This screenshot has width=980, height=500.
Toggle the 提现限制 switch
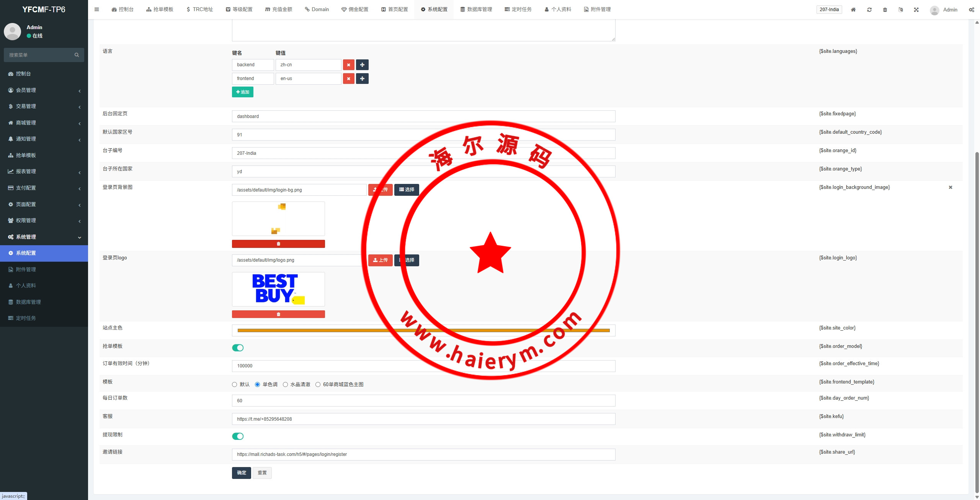(x=238, y=436)
